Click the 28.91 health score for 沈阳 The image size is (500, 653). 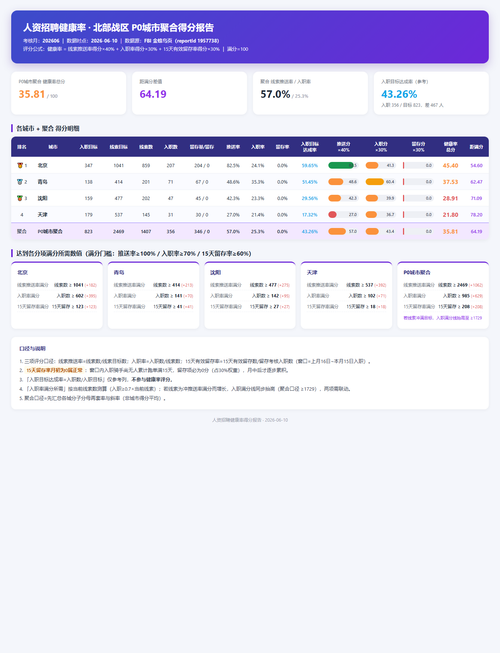pyautogui.click(x=450, y=198)
